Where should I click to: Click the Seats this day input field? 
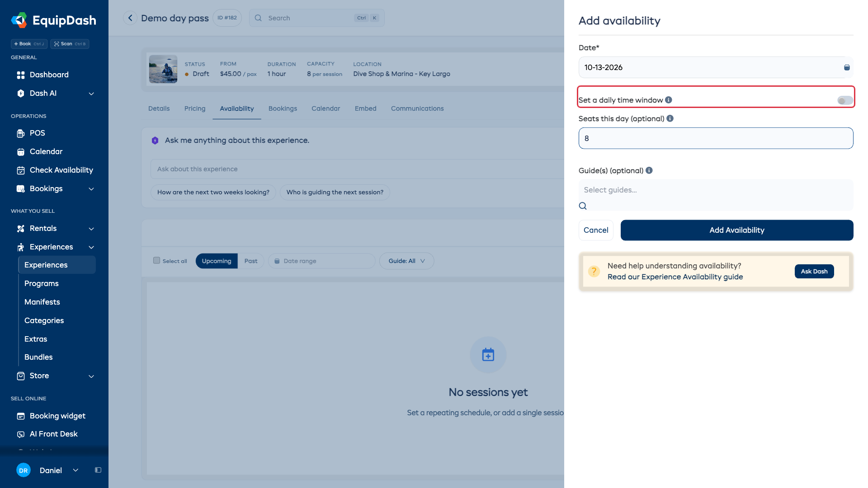tap(716, 138)
